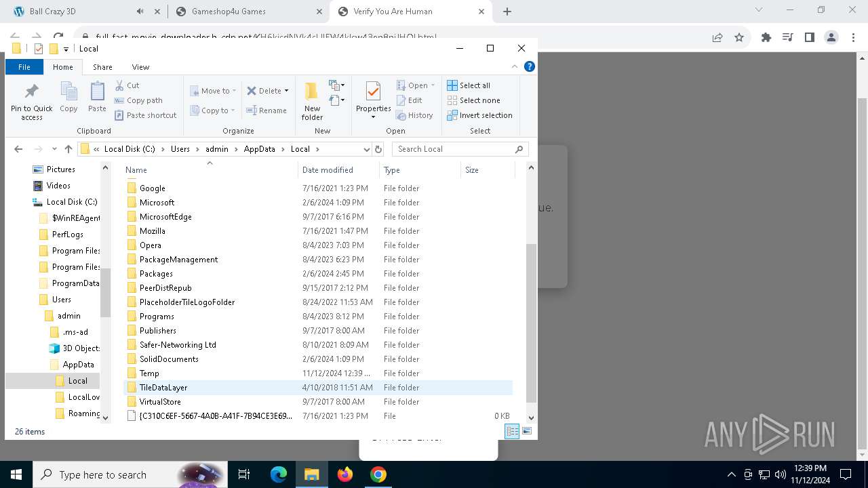Open the Move to dropdown
The image size is (868, 488).
click(x=213, y=91)
